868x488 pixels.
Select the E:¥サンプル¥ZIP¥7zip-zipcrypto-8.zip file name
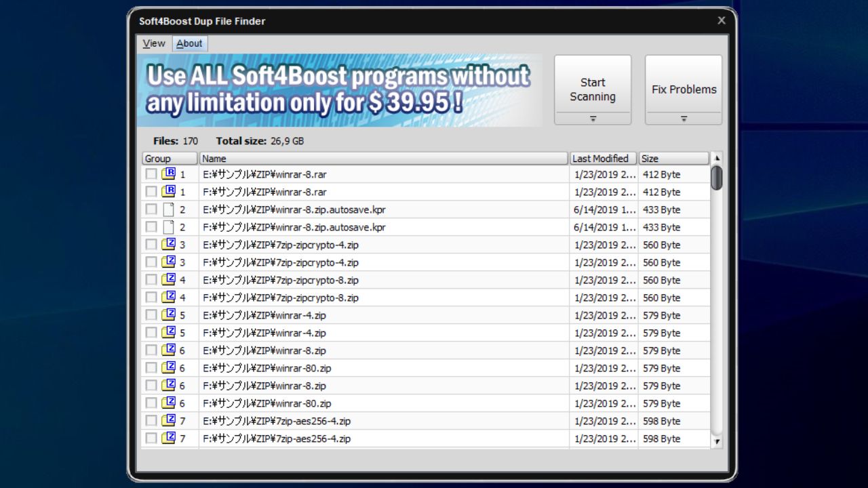pos(281,280)
